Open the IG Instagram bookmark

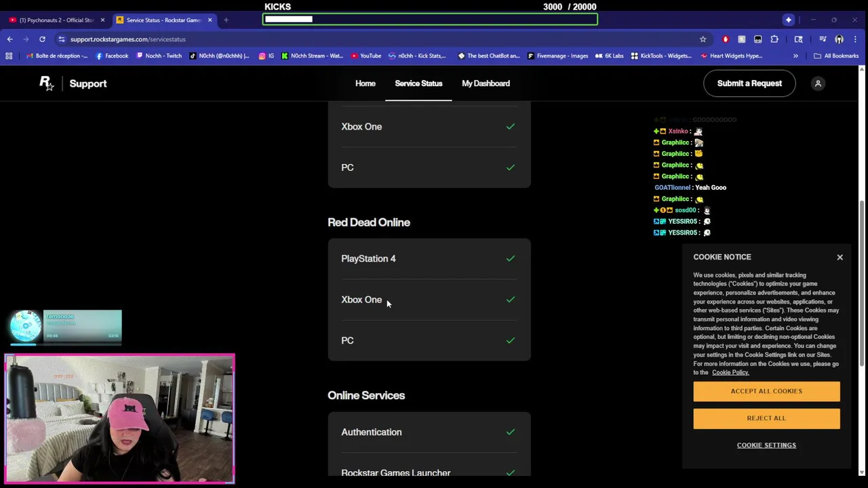pos(267,56)
